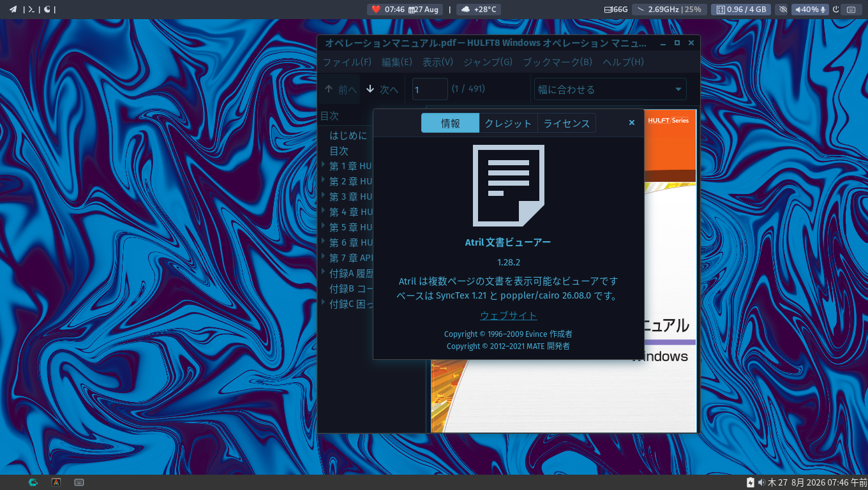Open the ウェブサイト link
Screen dimensions: 868x490
pos(509,316)
